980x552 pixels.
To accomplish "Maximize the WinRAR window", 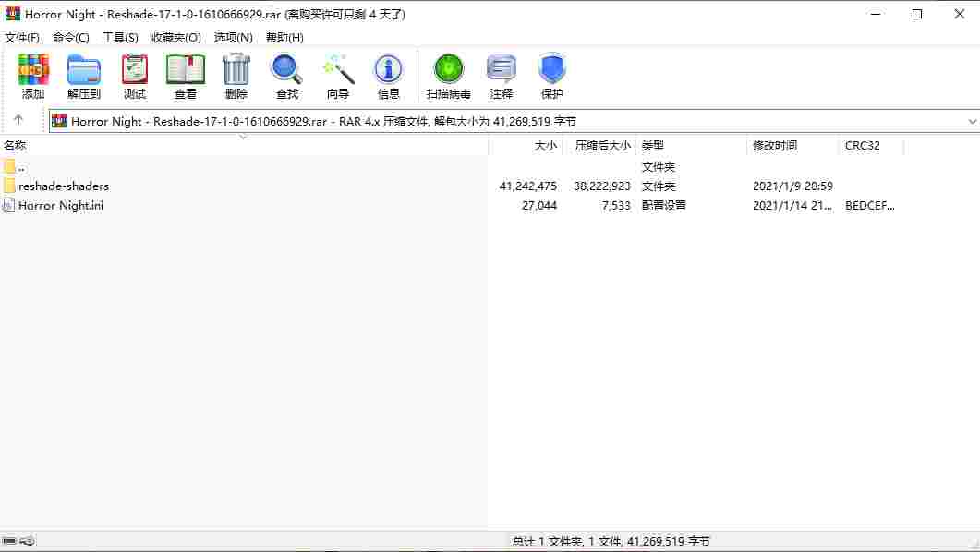I will tap(917, 14).
